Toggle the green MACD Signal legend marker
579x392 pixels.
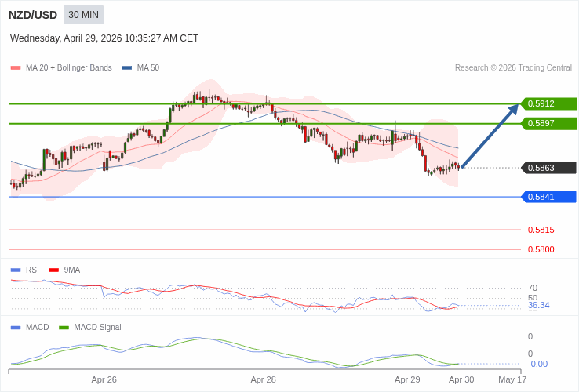[64, 328]
